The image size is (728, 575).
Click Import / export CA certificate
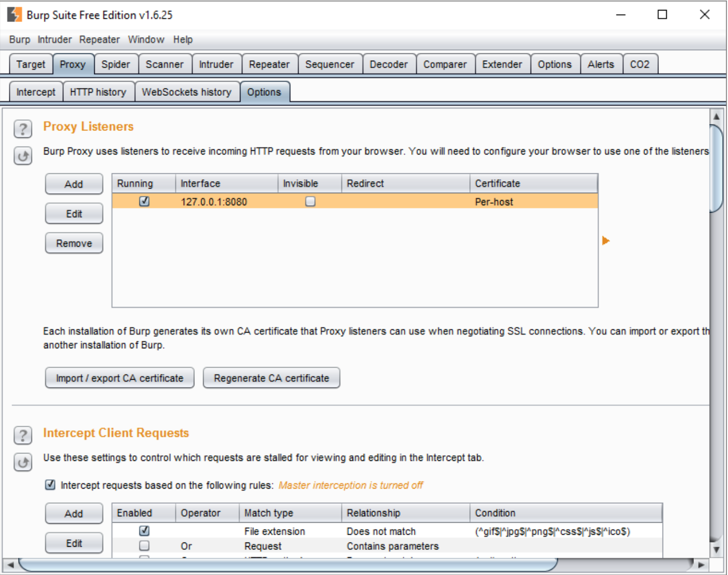point(120,378)
